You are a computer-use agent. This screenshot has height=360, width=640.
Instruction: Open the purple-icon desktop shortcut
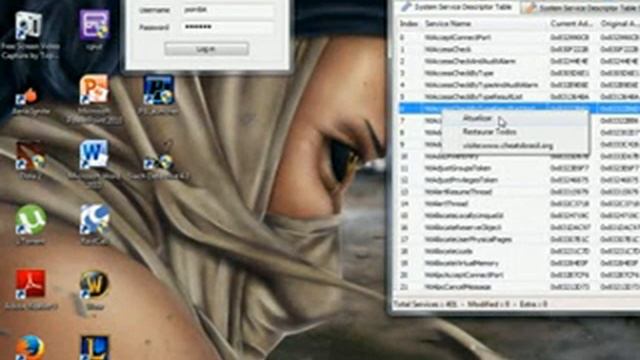(94, 30)
